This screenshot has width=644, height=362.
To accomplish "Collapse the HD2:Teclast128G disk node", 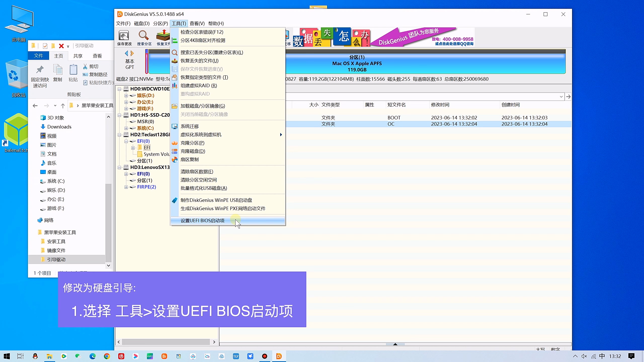I will pyautogui.click(x=119, y=135).
